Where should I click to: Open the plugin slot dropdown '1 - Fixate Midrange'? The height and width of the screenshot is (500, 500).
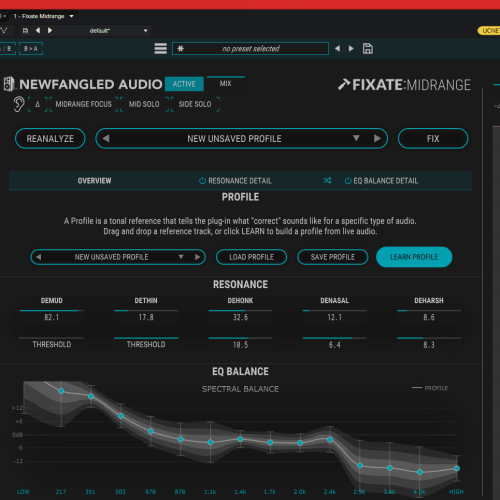pos(43,16)
